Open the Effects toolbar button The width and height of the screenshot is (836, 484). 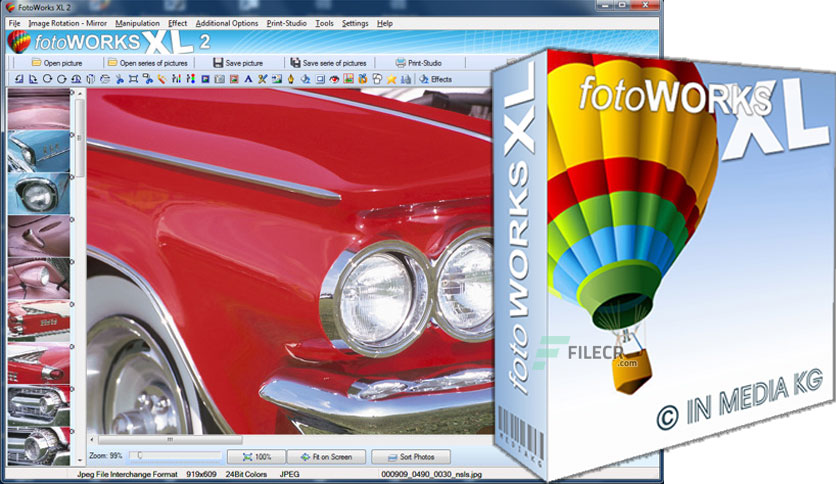click(x=436, y=79)
